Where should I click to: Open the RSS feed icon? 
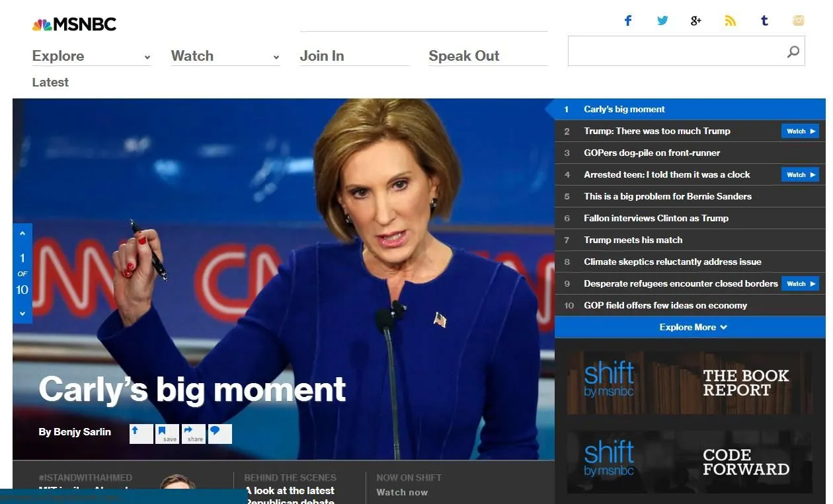pyautogui.click(x=730, y=20)
